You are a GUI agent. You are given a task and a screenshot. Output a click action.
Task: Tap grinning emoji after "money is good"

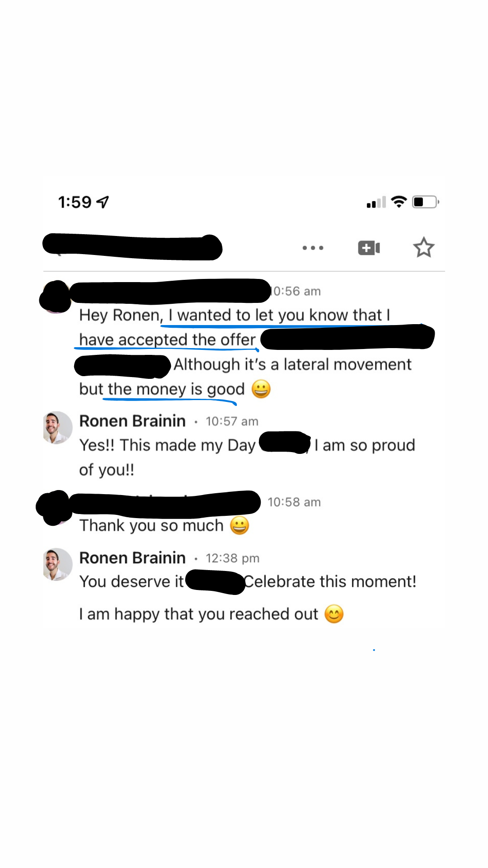[x=261, y=389]
